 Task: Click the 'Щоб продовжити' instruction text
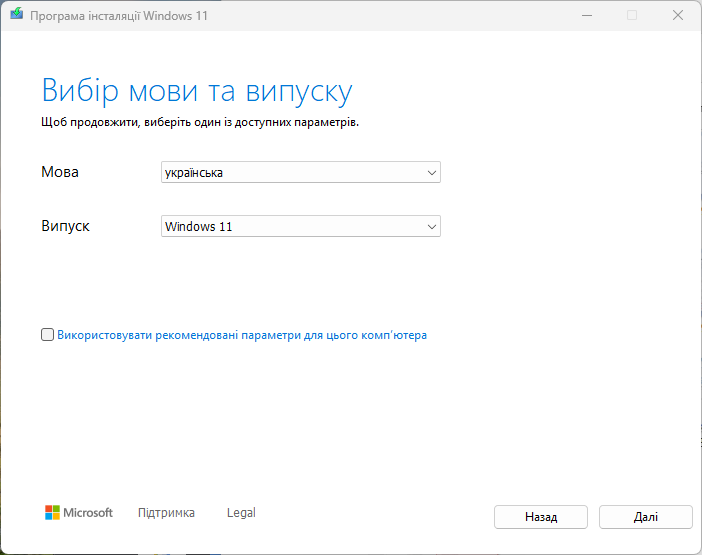click(x=200, y=122)
